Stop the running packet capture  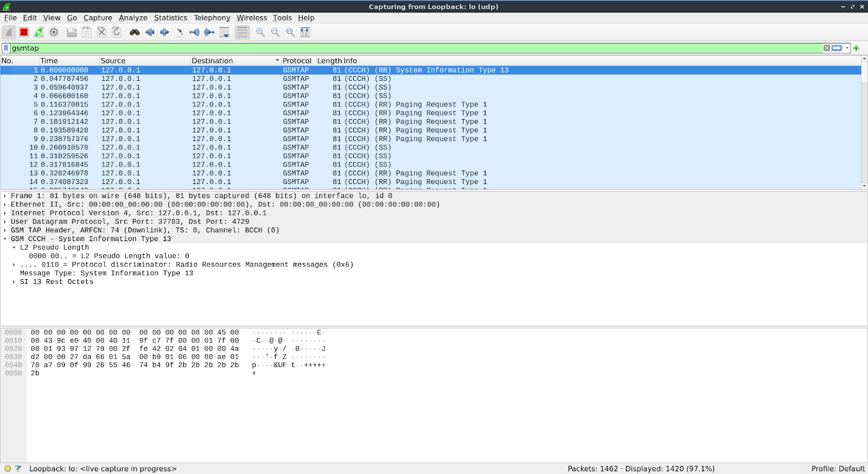(24, 33)
